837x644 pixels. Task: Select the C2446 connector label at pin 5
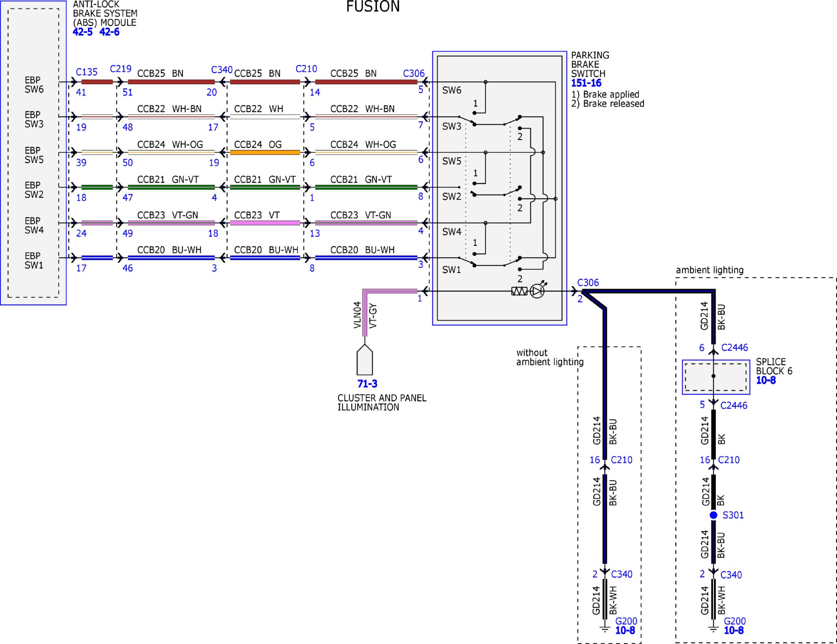pyautogui.click(x=734, y=405)
